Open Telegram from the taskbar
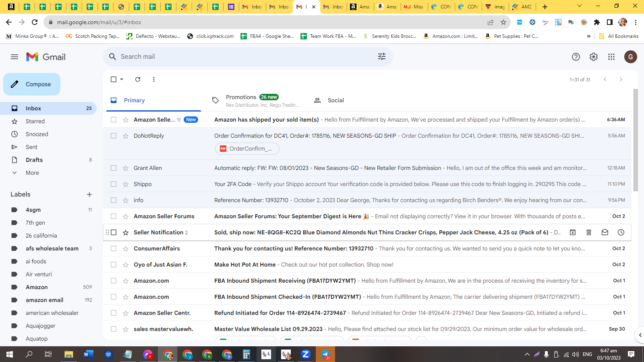This screenshot has height=362, width=644. [325, 354]
